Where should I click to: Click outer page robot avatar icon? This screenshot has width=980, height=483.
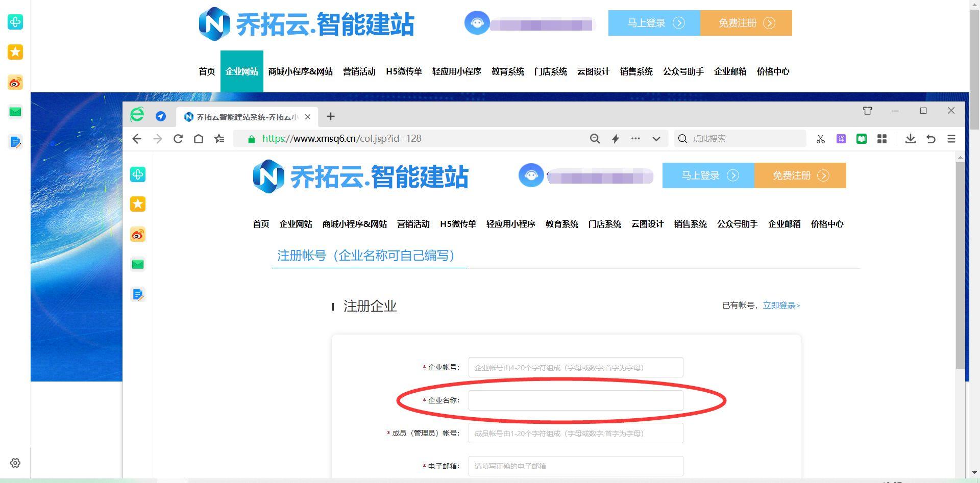477,23
